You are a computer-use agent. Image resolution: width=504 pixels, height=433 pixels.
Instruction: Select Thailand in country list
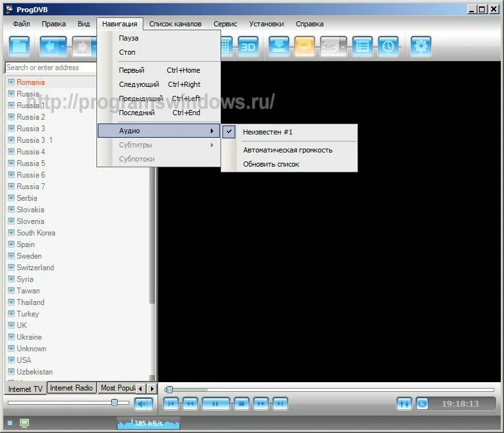pyautogui.click(x=31, y=302)
